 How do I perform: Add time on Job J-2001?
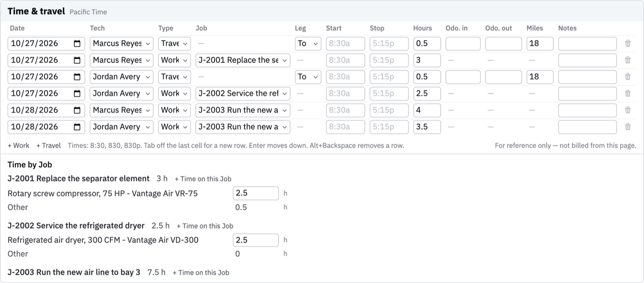click(x=203, y=179)
